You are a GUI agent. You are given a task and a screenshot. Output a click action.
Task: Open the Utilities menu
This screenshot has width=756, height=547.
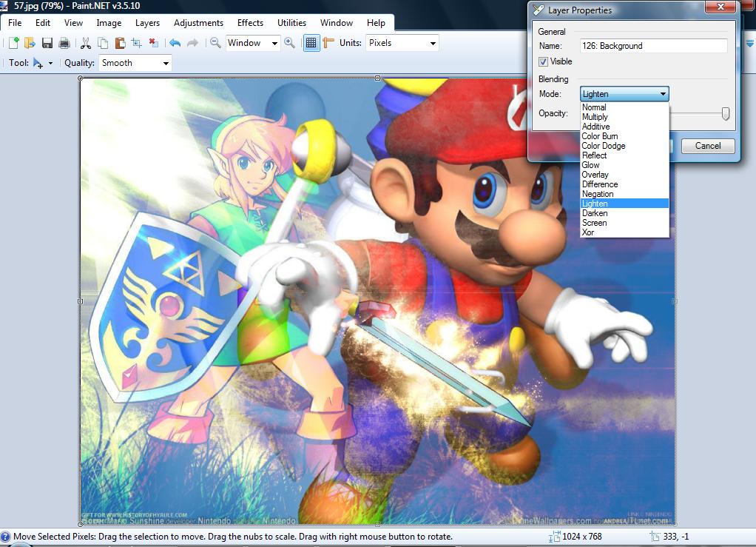click(x=291, y=23)
